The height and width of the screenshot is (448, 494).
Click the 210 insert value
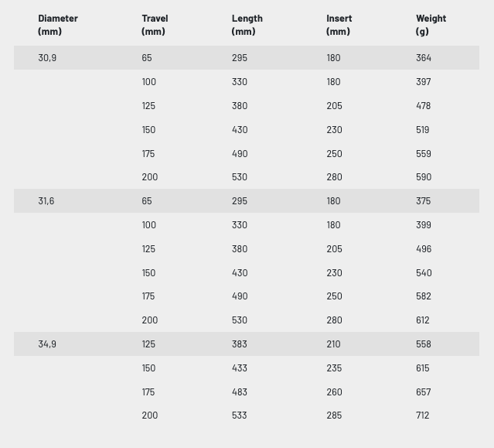[334, 344]
